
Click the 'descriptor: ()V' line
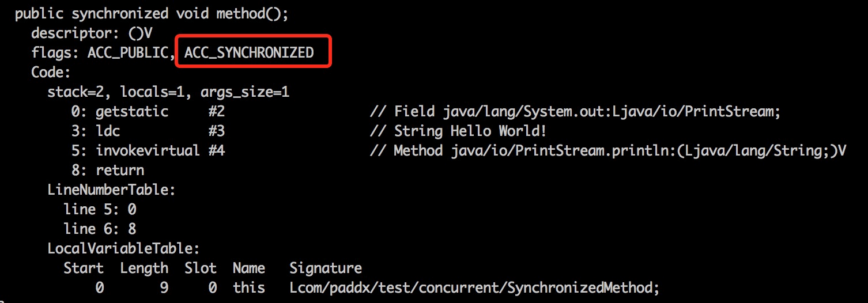pyautogui.click(x=92, y=33)
